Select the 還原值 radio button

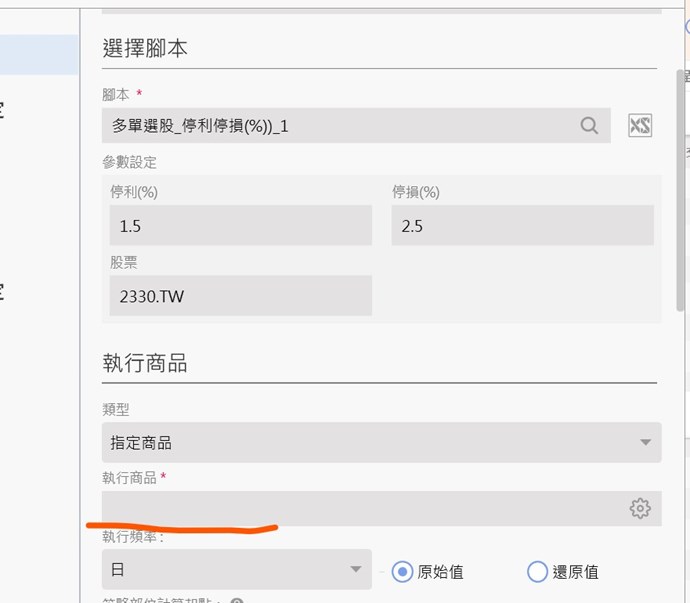(537, 572)
